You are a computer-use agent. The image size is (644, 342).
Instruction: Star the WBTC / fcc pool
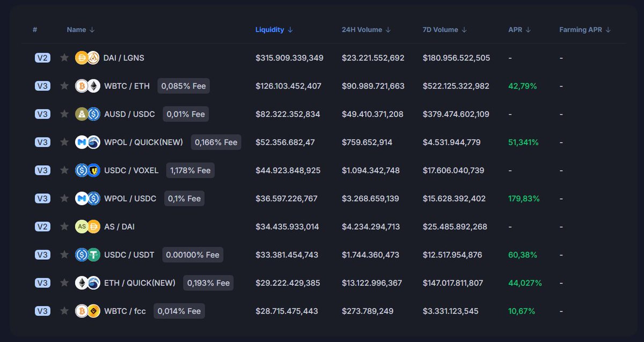(x=64, y=311)
